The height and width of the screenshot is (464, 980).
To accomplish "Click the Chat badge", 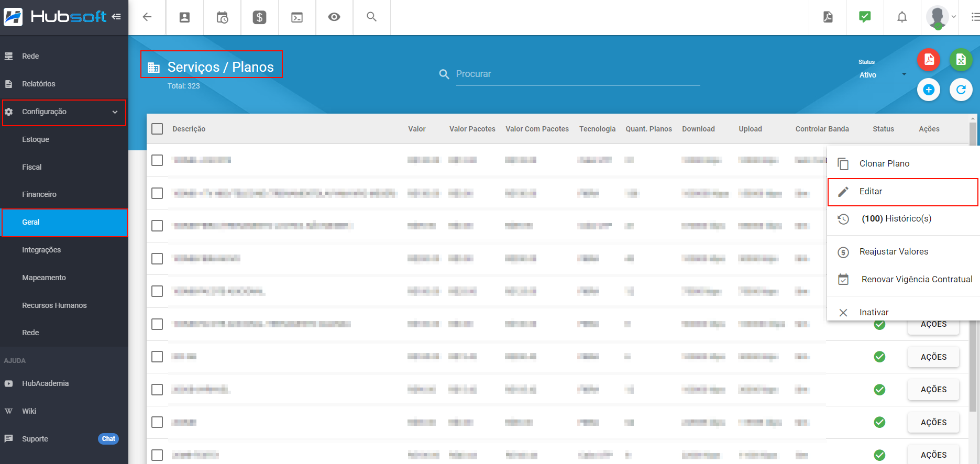I will coord(108,439).
